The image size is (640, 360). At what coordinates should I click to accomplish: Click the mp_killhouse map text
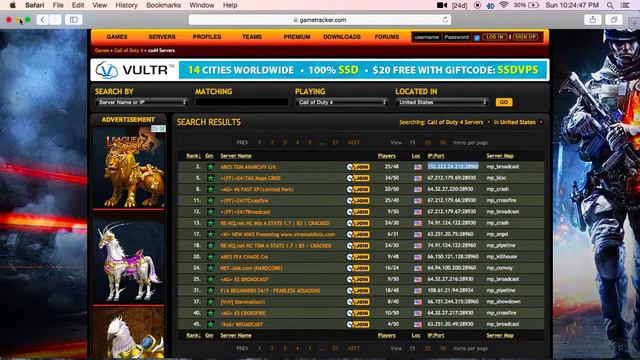click(502, 257)
